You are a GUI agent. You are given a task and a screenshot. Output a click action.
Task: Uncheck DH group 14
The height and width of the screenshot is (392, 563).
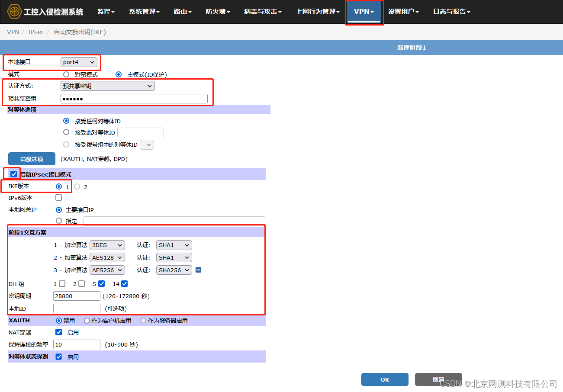pyautogui.click(x=125, y=284)
